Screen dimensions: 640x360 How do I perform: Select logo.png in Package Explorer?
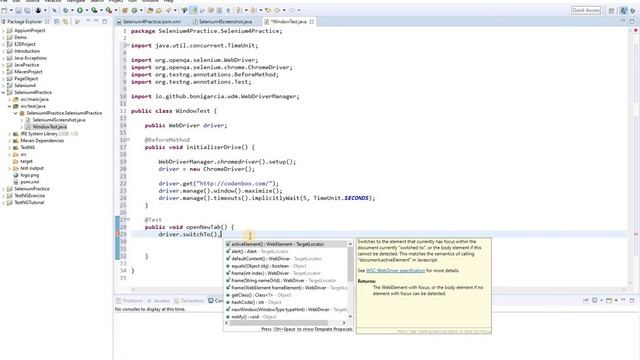(x=29, y=175)
